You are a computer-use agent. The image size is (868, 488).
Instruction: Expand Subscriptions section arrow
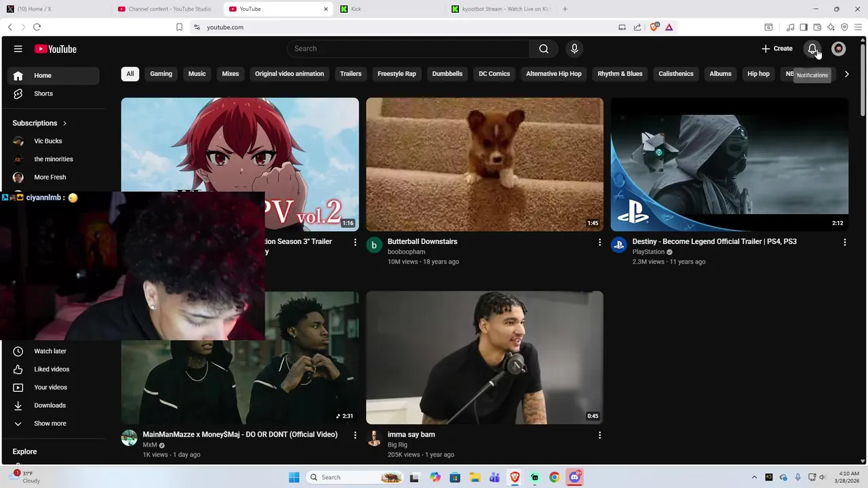coord(64,123)
